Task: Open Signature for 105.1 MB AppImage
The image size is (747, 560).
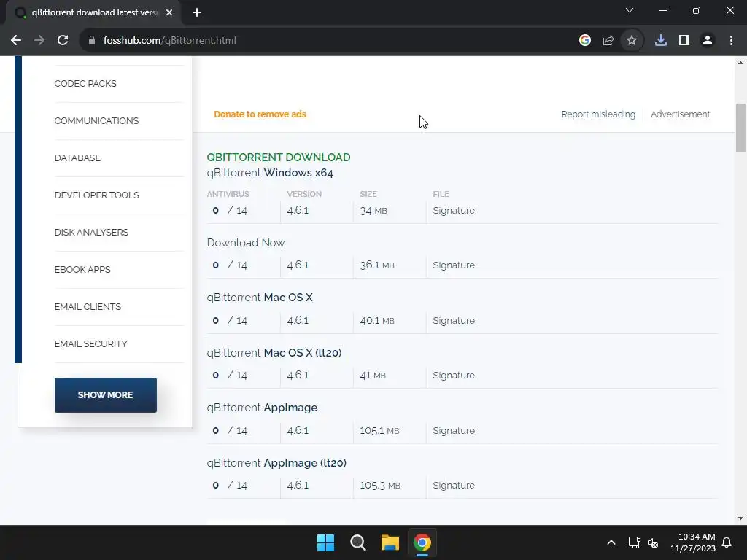Action: (x=454, y=430)
